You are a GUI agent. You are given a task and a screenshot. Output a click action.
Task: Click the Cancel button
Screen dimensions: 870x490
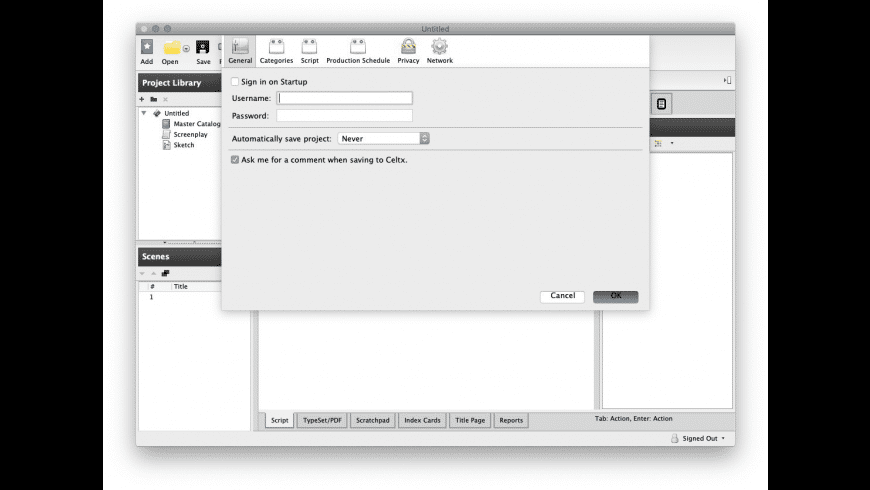[x=563, y=296]
